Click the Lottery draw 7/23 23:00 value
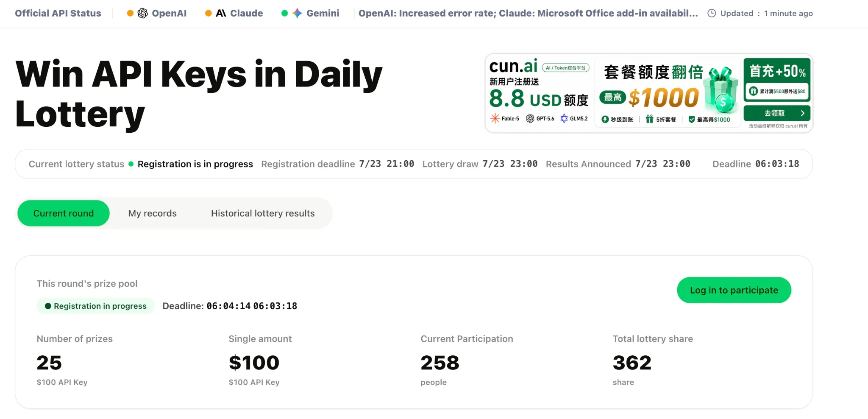868x419 pixels. coord(510,164)
